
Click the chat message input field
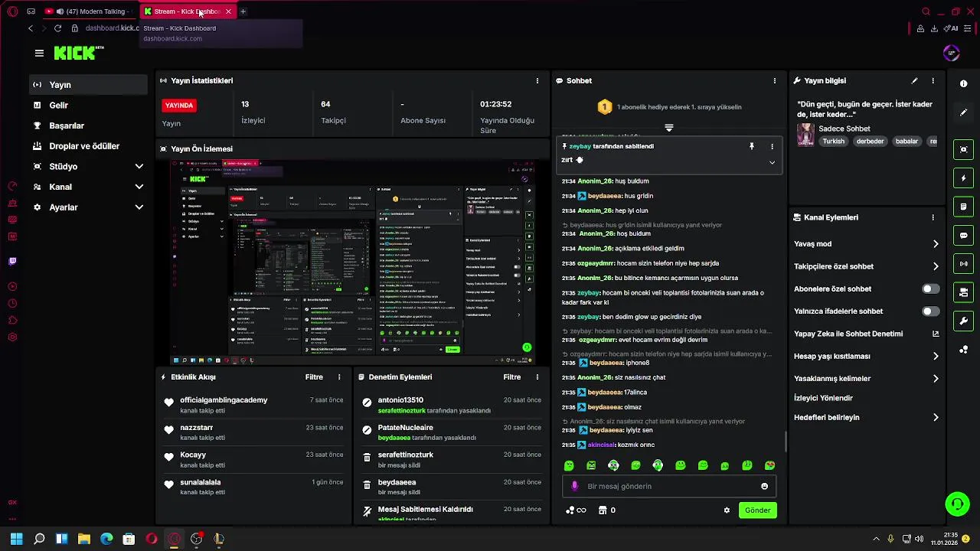668,487
